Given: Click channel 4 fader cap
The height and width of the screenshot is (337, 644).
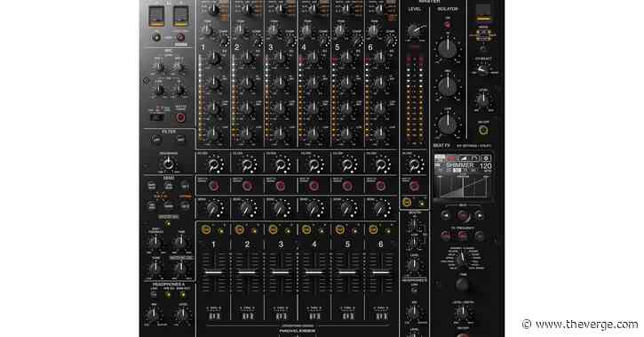Looking at the screenshot, I should click(314, 272).
